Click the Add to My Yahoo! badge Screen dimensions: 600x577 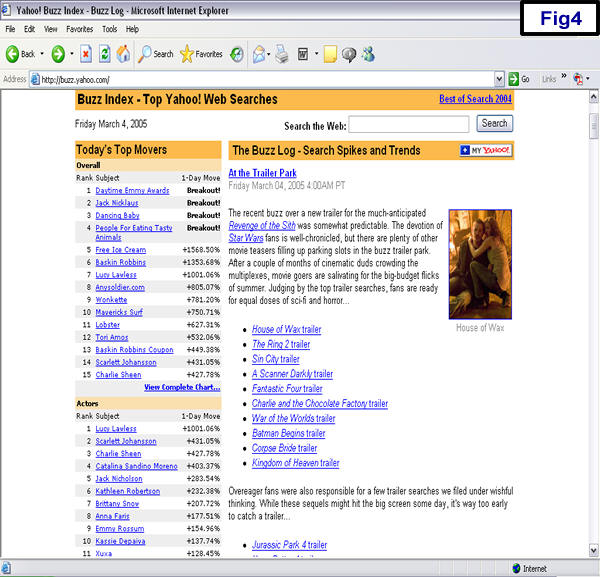(486, 150)
